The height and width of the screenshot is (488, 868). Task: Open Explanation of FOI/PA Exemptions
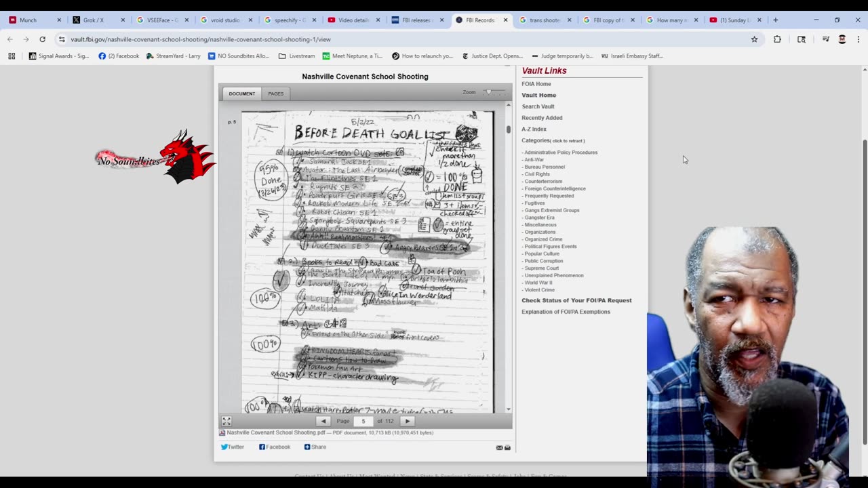566,312
